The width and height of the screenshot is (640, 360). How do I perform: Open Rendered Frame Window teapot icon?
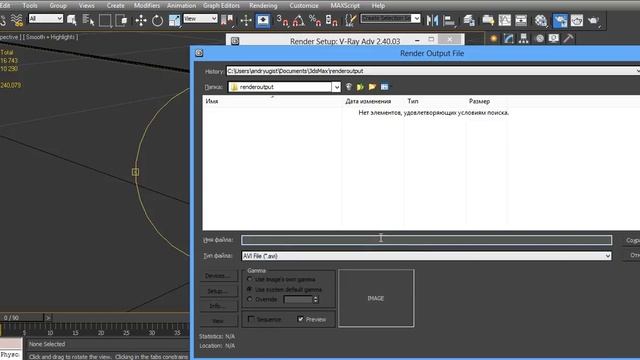(577, 20)
